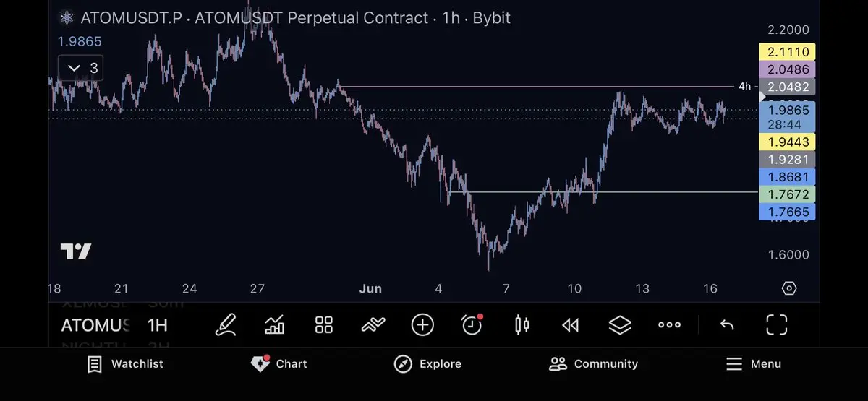
Task: Open the chart layout grid icon
Action: click(324, 325)
